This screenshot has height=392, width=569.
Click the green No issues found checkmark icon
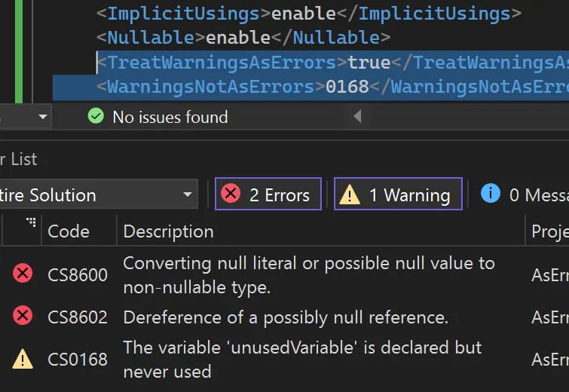point(96,116)
